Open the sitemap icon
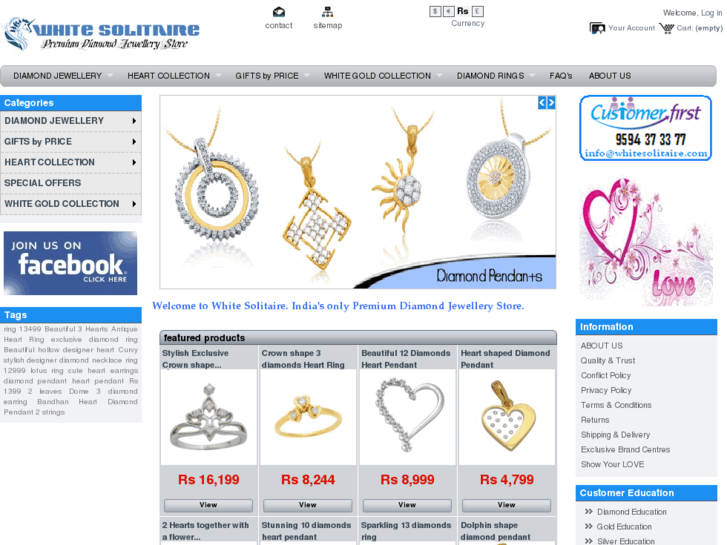This screenshot has width=727, height=545. coord(327,12)
